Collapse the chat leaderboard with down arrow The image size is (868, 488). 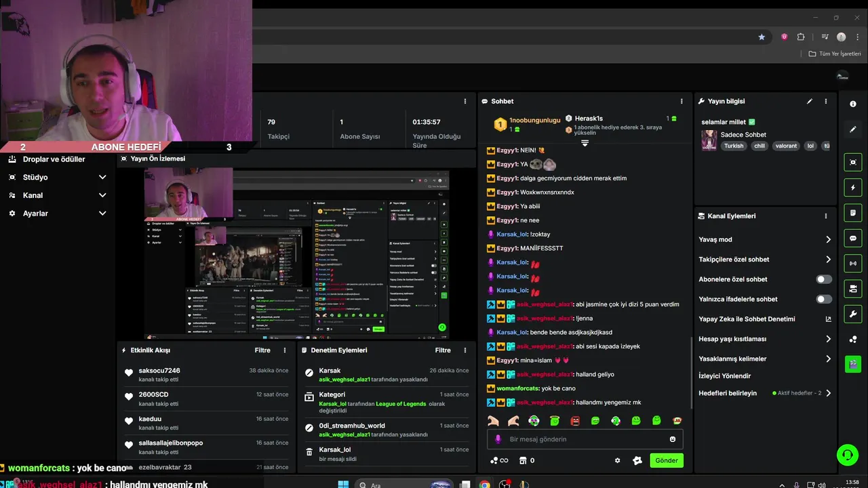[x=585, y=143]
